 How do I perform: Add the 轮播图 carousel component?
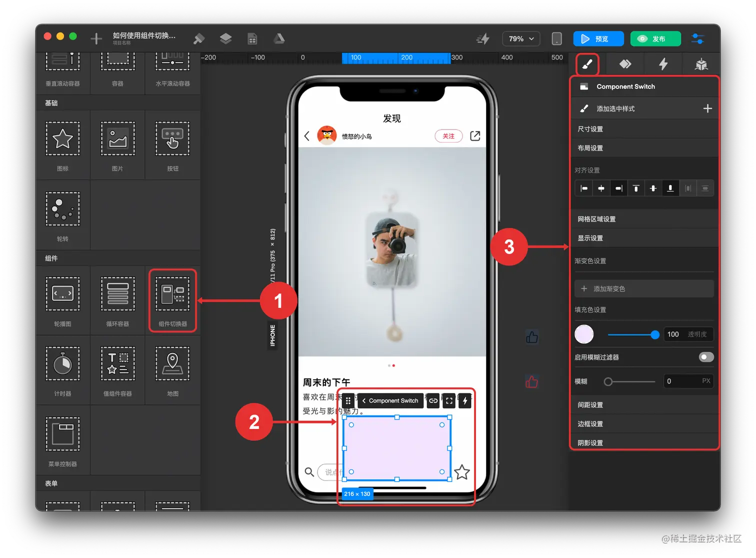click(63, 300)
